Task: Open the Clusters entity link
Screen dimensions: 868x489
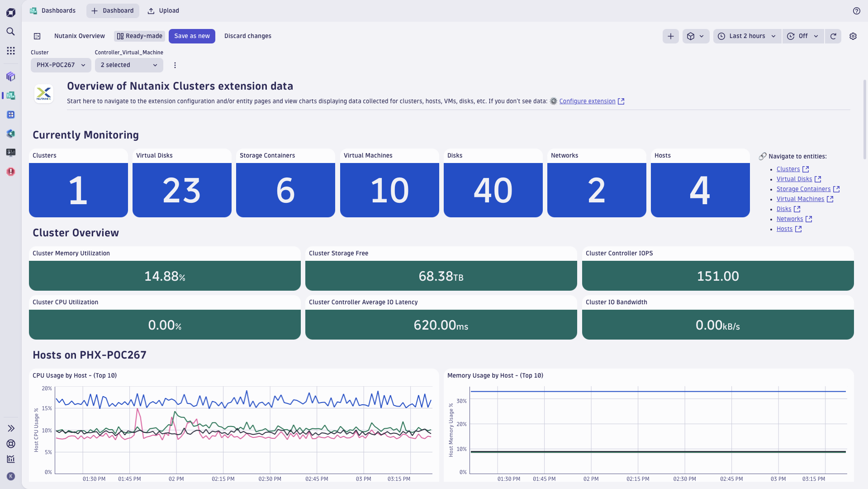Action: point(788,169)
